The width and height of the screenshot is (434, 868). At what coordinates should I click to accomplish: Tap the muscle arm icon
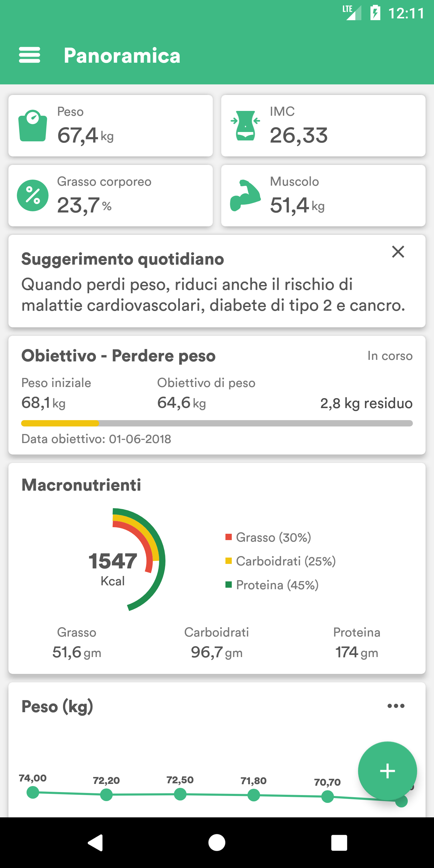245,195
